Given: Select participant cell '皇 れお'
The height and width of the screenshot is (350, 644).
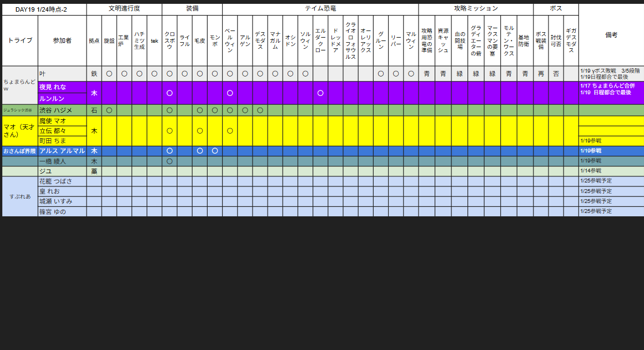Looking at the screenshot, I should pos(62,191).
